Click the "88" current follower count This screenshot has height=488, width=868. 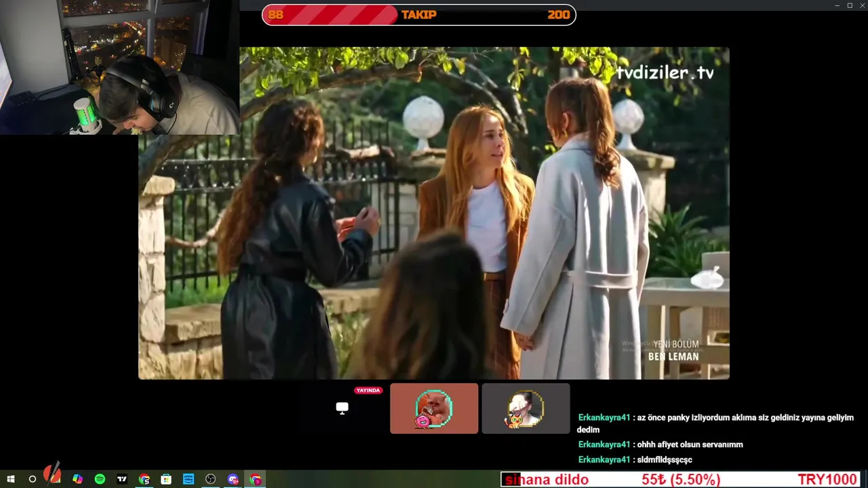coord(275,15)
